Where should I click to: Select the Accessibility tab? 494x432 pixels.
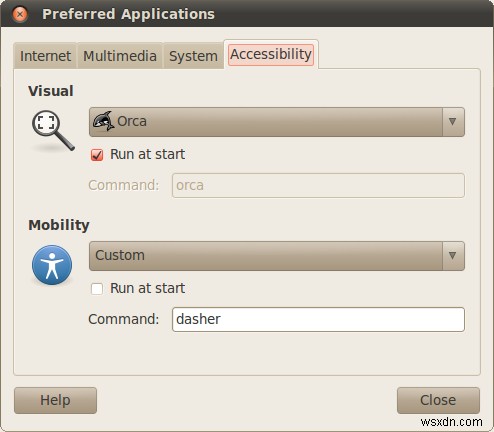271,54
